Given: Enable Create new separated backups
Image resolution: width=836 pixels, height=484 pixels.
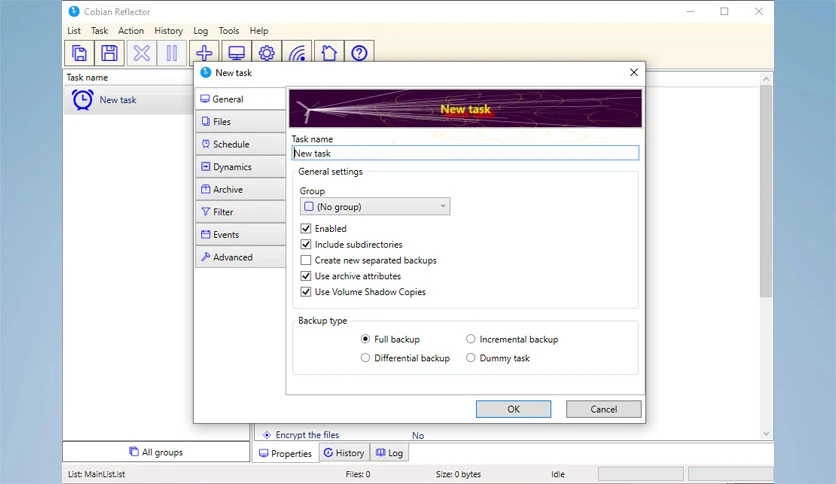Looking at the screenshot, I should 306,260.
